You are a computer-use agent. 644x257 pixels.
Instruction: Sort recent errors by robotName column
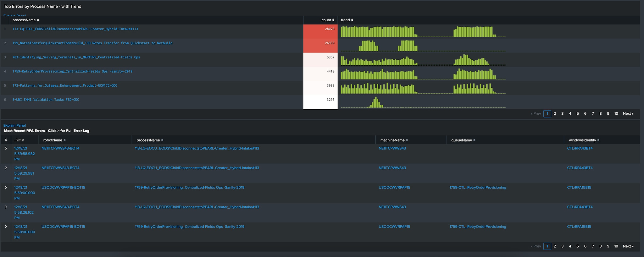[x=54, y=140]
